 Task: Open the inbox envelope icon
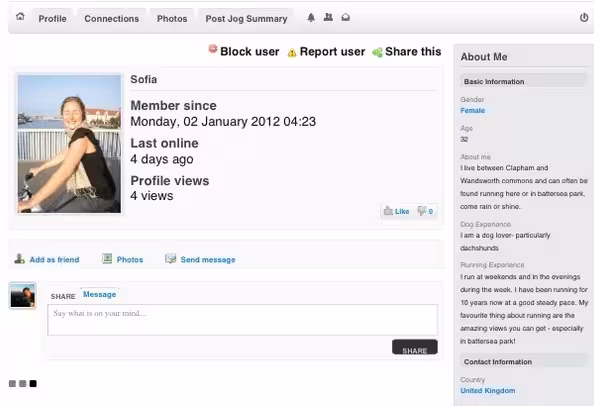[345, 17]
